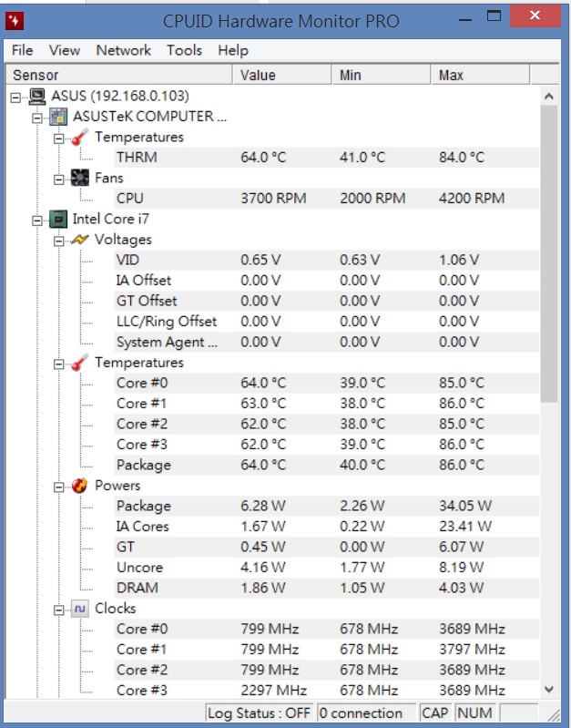
Task: Click the vertical scrollbar thumb
Action: pyautogui.click(x=549, y=254)
